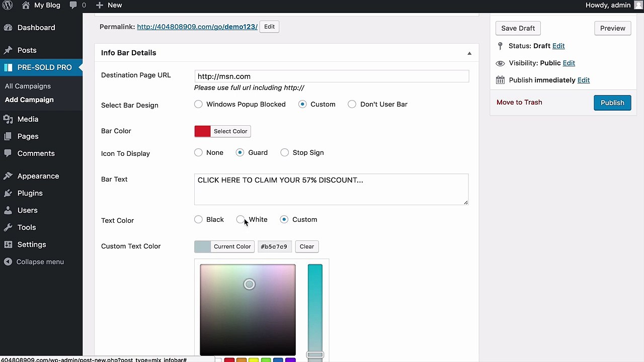This screenshot has height=362, width=644.
Task: Click the plus New icon in admin bar
Action: coord(99,5)
